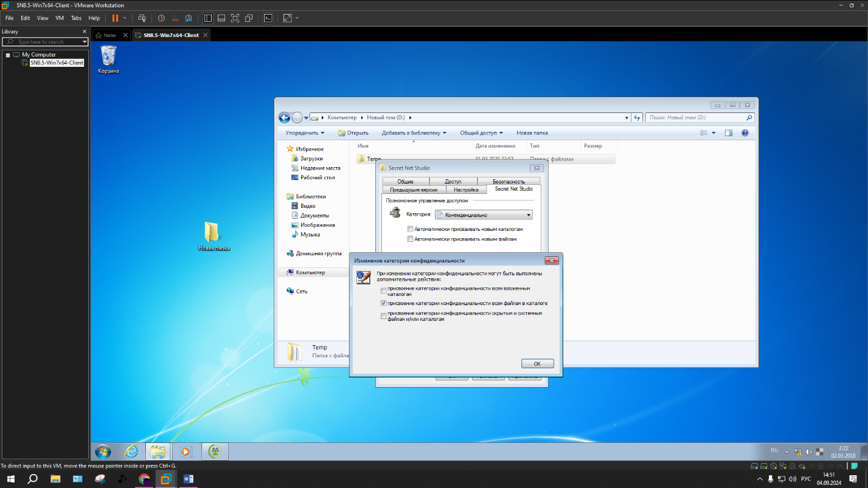Click Новая папка button in Explorer toolbar
Screen dimensions: 868x488
tap(532, 132)
